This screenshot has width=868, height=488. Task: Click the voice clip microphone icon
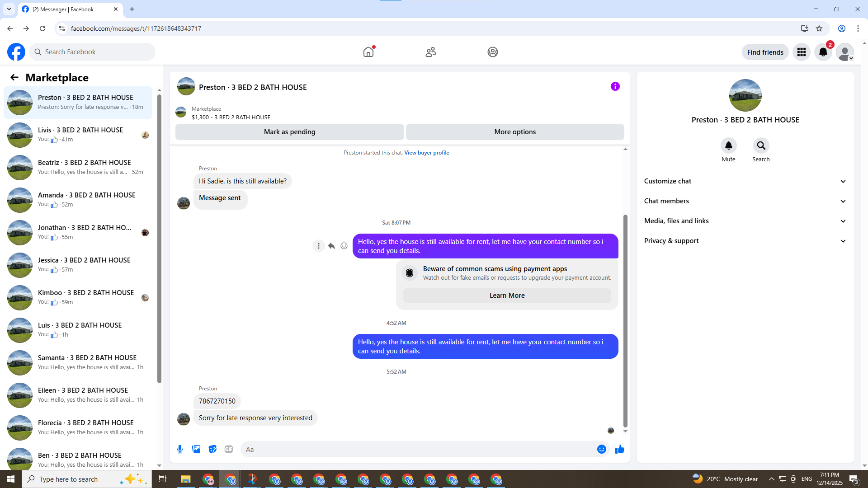pos(180,449)
